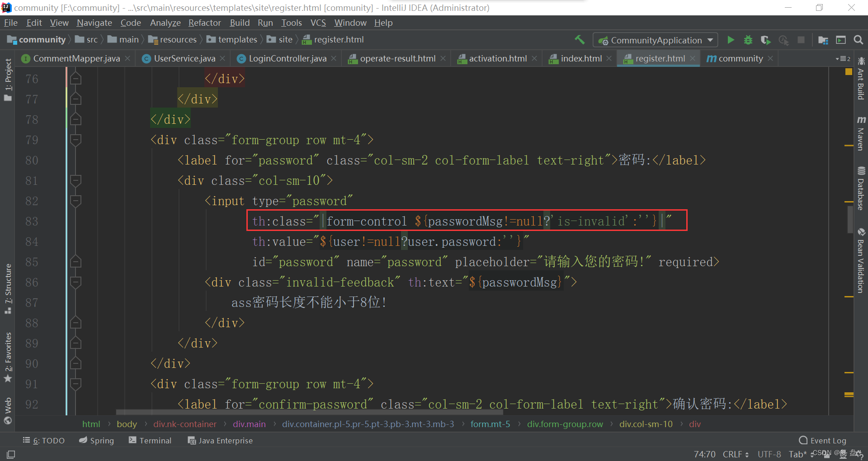Image resolution: width=868 pixels, height=461 pixels.
Task: Click the Search Everywhere magnifier icon
Action: pyautogui.click(x=858, y=40)
